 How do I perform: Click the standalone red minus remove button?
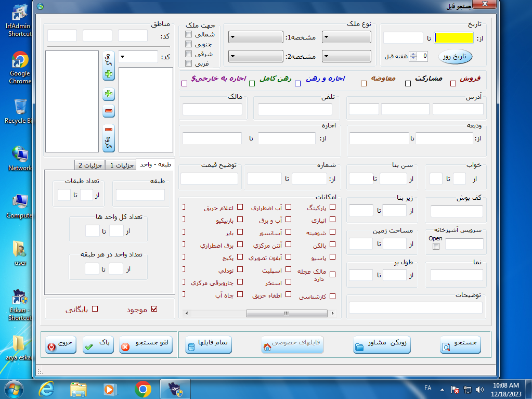[x=109, y=111]
